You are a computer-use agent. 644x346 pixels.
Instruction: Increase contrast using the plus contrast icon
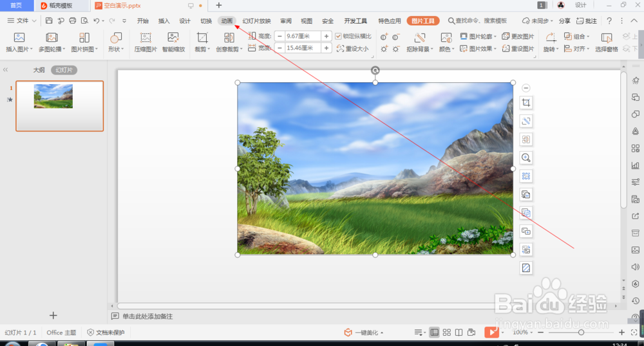384,37
